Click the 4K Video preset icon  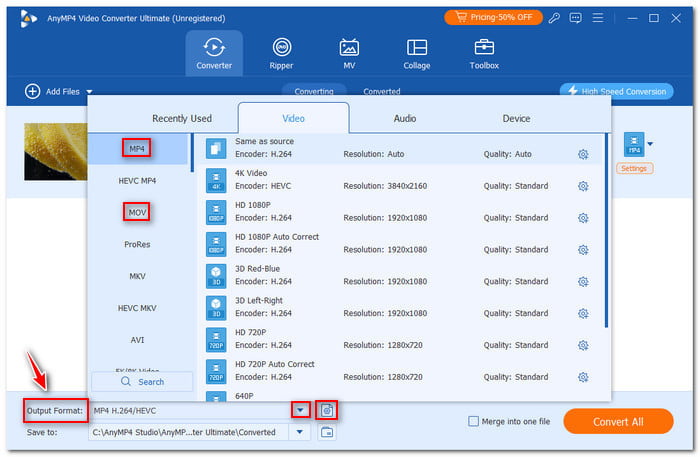[x=216, y=180]
